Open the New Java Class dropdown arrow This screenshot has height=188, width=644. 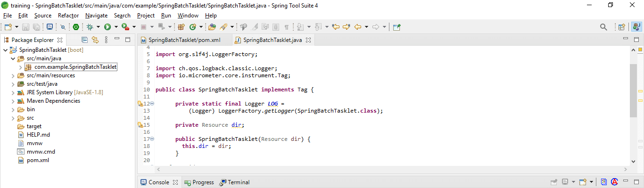(201, 27)
